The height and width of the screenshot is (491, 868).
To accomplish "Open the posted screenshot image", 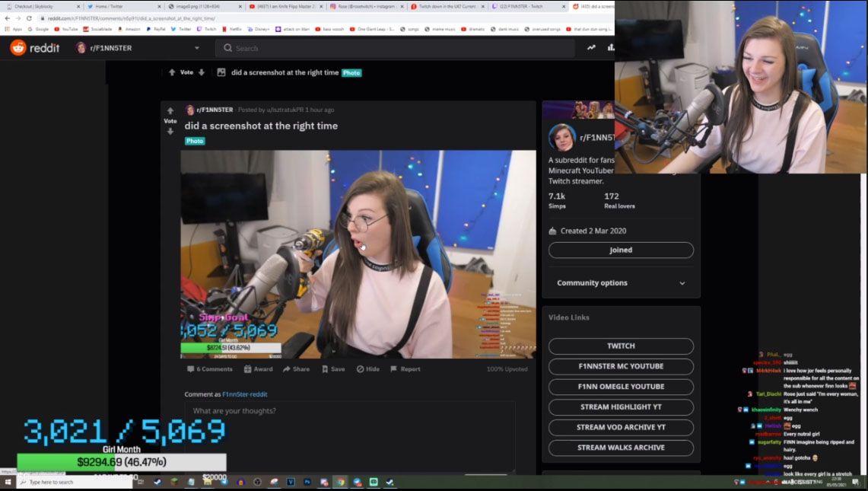I will click(x=358, y=254).
